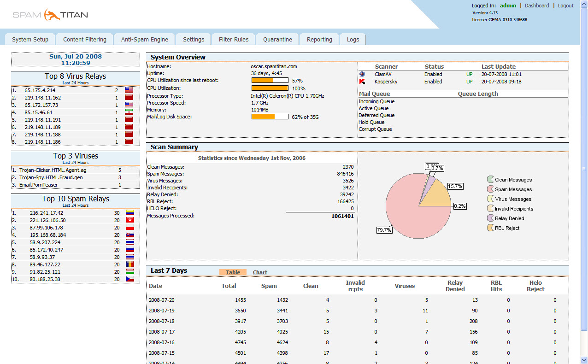Open the System Setup tab
588x364 pixels.
point(30,40)
